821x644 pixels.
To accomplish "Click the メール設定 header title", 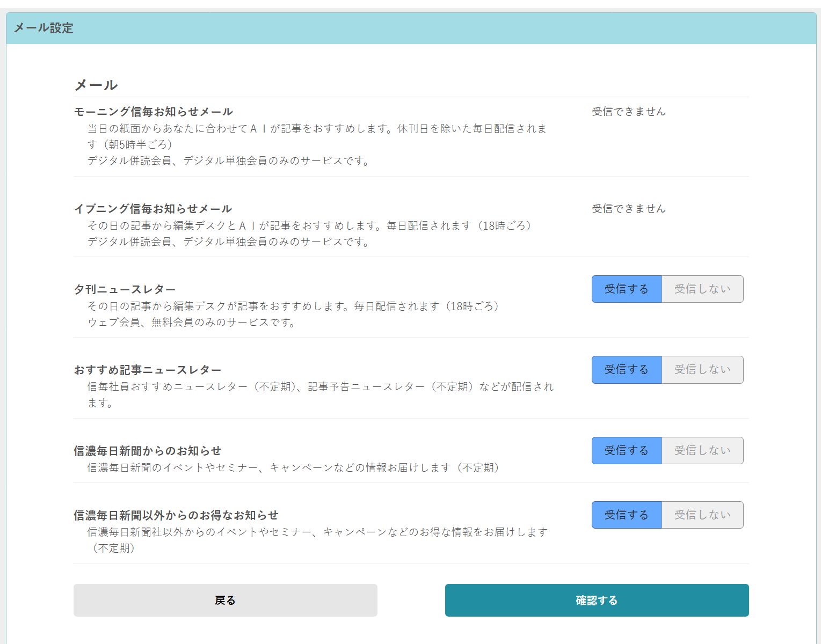I will click(43, 28).
